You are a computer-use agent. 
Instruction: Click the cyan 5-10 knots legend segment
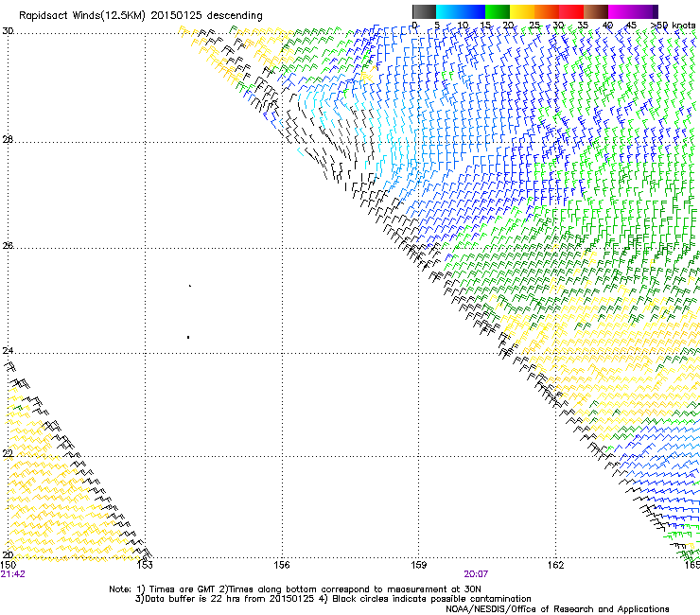click(448, 11)
